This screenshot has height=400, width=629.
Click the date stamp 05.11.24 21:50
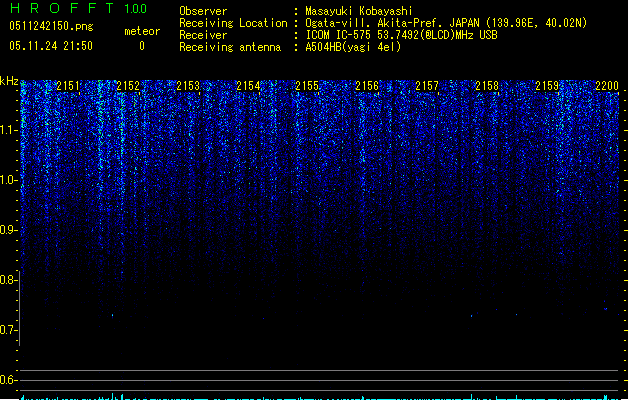click(51, 46)
